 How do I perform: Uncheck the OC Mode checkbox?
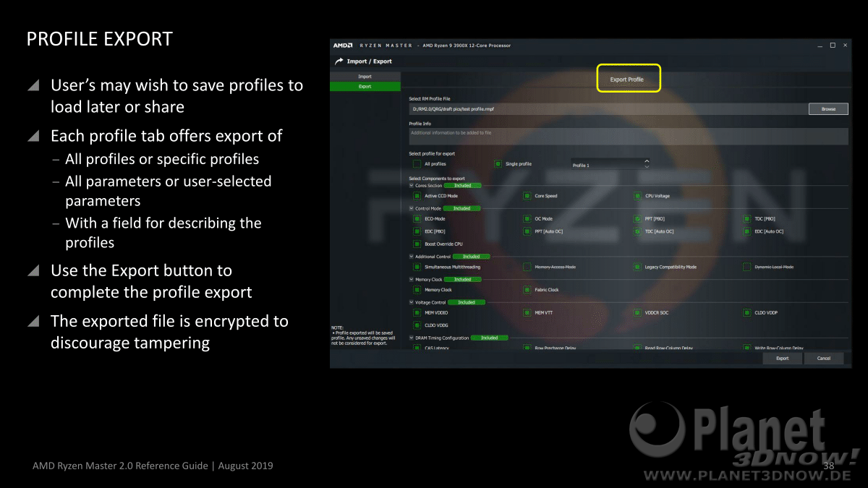[x=527, y=218]
